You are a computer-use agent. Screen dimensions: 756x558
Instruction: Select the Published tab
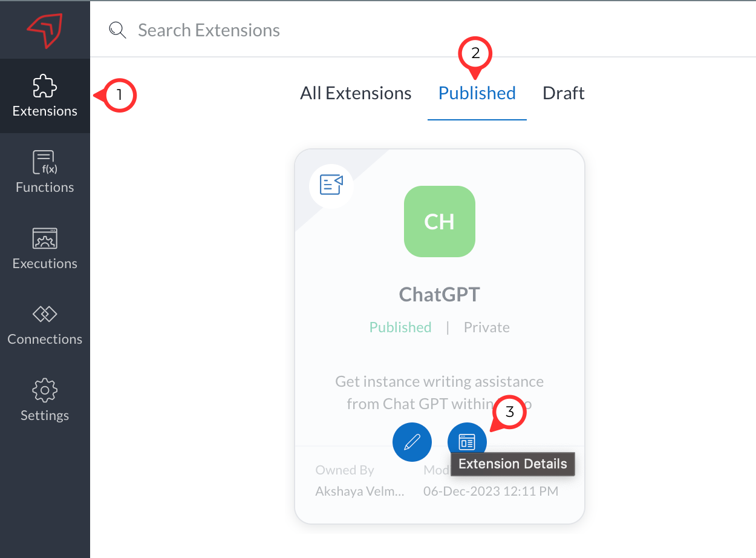[477, 93]
